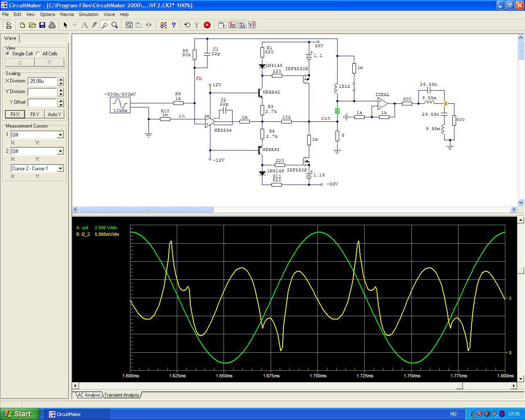Click the schematic horizontal scrollbar thumb
The width and height of the screenshot is (525, 420).
coord(146,210)
